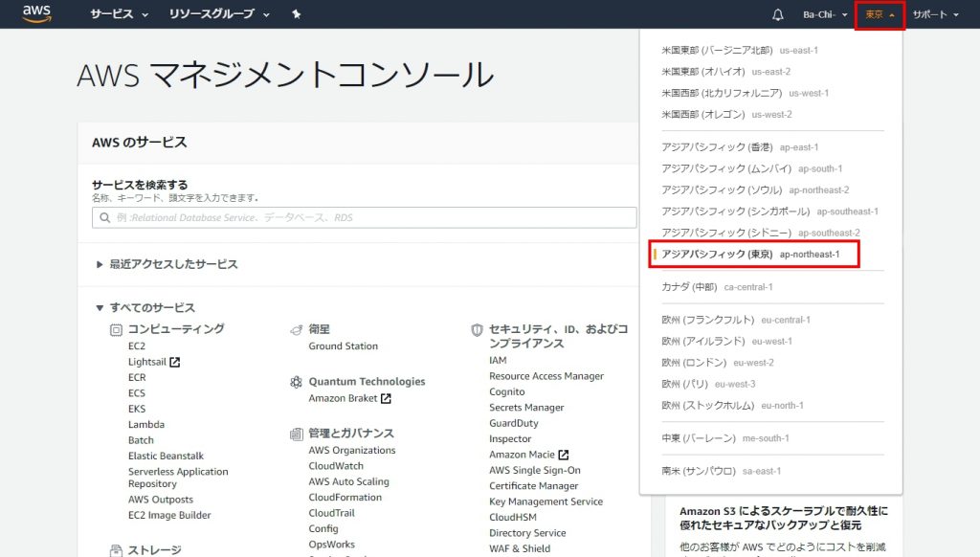Select region 欧州 (フランクフルト) eu-central-1
The width and height of the screenshot is (980, 557).
[736, 320]
